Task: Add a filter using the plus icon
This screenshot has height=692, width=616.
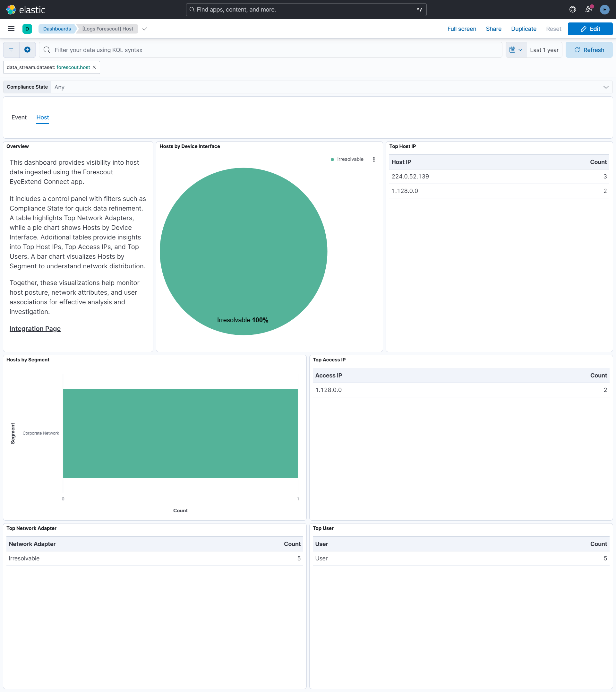Action: pos(27,50)
